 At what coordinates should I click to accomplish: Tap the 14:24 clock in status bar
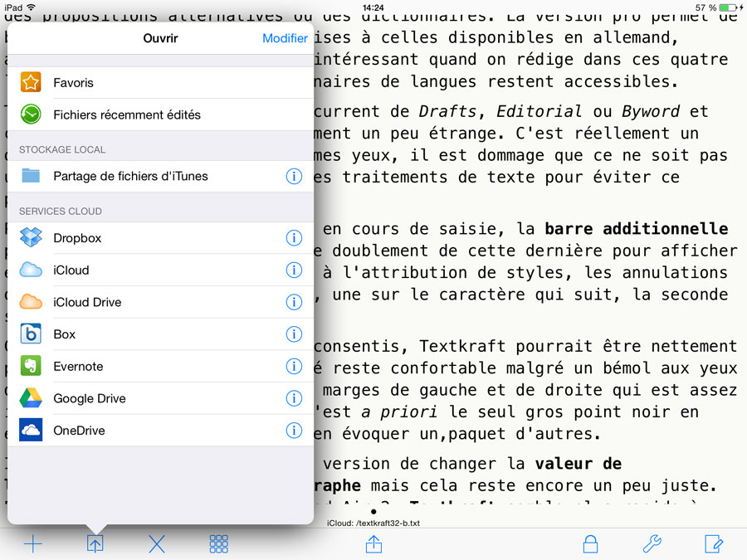(x=373, y=7)
